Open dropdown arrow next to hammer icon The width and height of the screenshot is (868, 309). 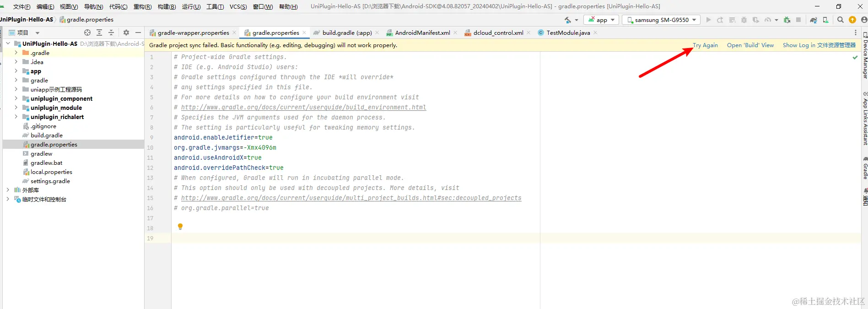click(577, 20)
